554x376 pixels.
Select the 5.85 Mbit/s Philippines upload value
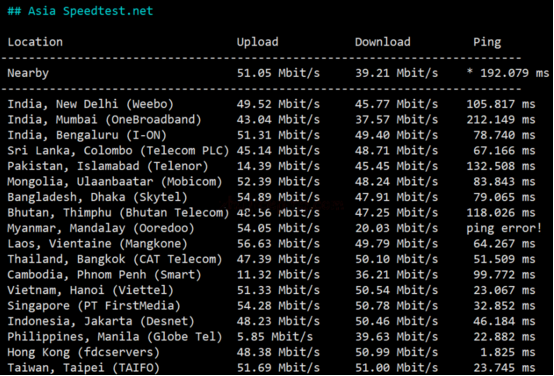[275, 337]
